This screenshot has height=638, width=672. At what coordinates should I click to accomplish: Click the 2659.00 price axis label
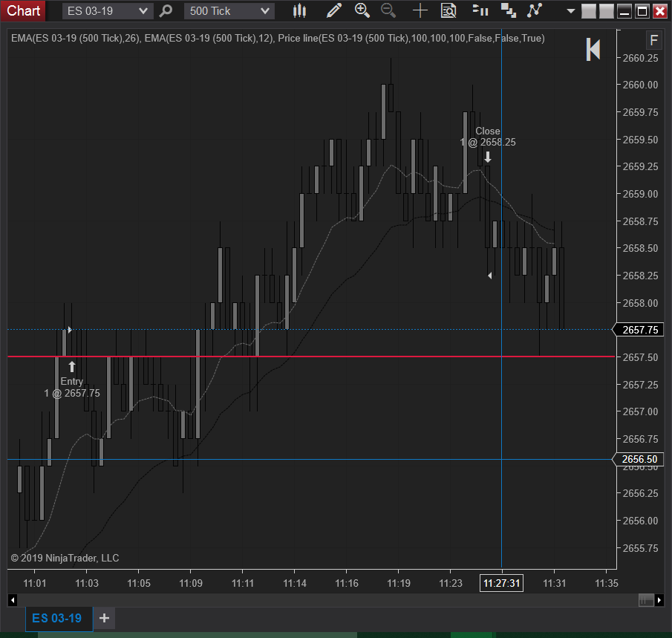pos(640,194)
